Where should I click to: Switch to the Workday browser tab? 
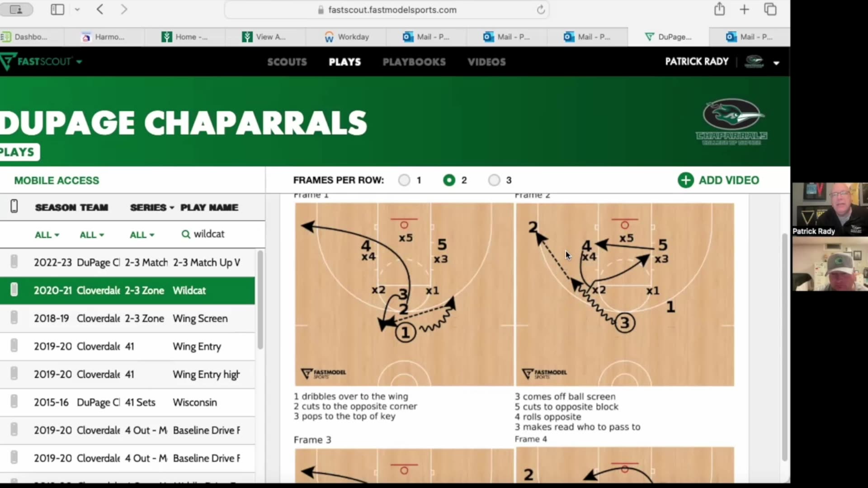[346, 37]
